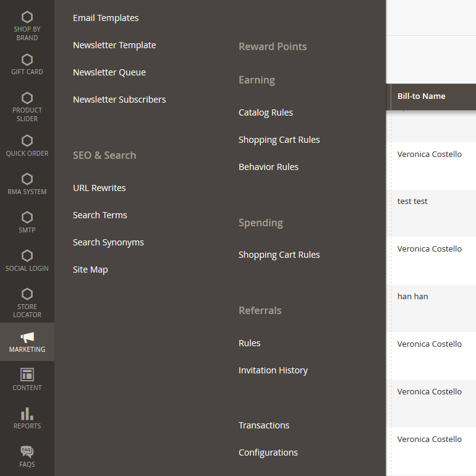Open Email Templates menu item
Image resolution: width=476 pixels, height=476 pixels.
tap(106, 18)
